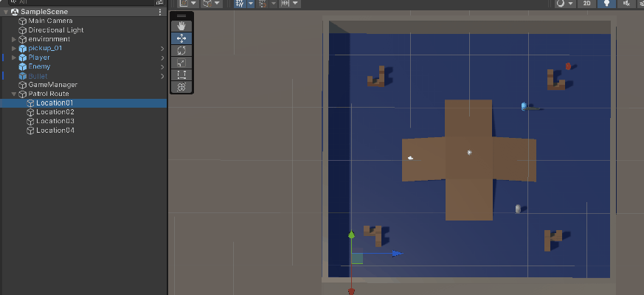Viewport: 644px width, 295px height.
Task: Click the tools overlay grip handle
Action: [181, 16]
